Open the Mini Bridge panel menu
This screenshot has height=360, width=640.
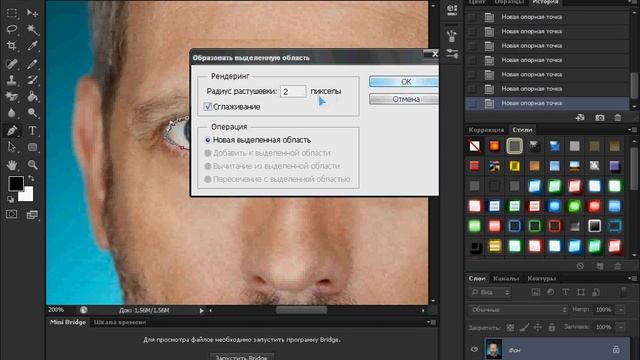tap(432, 322)
